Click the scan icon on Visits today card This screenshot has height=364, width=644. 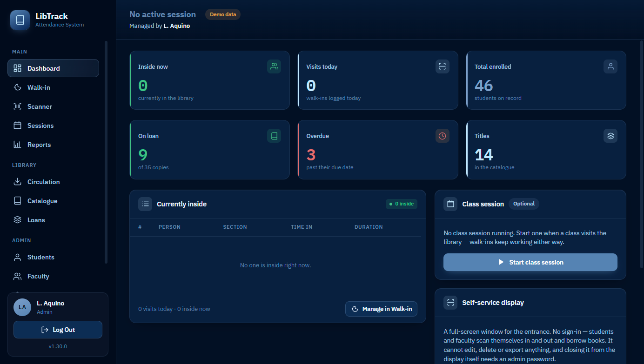[x=443, y=66]
